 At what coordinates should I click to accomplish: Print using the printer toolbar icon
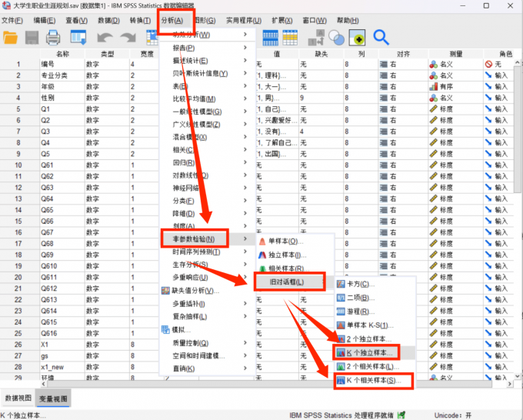click(x=53, y=38)
